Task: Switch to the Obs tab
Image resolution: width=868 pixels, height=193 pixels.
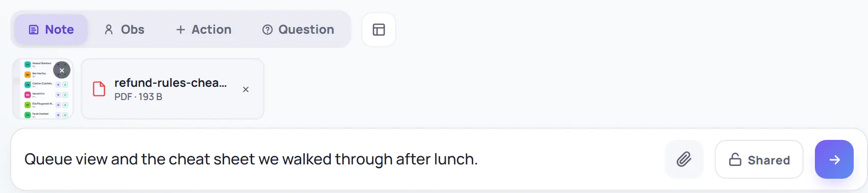Action: click(124, 30)
